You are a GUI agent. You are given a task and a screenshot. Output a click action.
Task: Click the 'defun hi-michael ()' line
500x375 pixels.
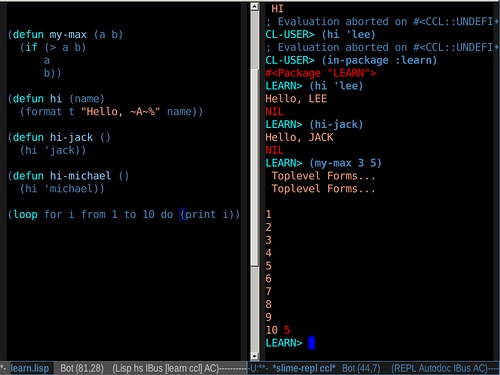pos(68,176)
